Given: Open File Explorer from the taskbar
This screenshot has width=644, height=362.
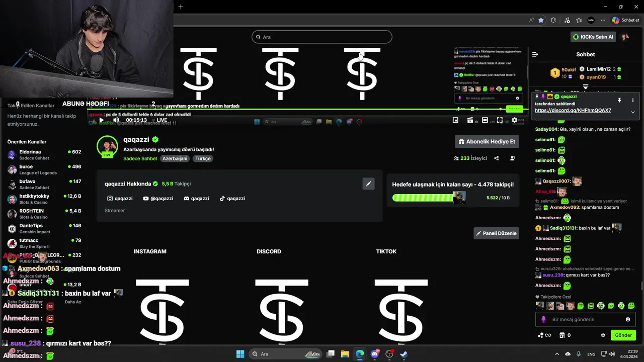Looking at the screenshot, I should [x=345, y=354].
